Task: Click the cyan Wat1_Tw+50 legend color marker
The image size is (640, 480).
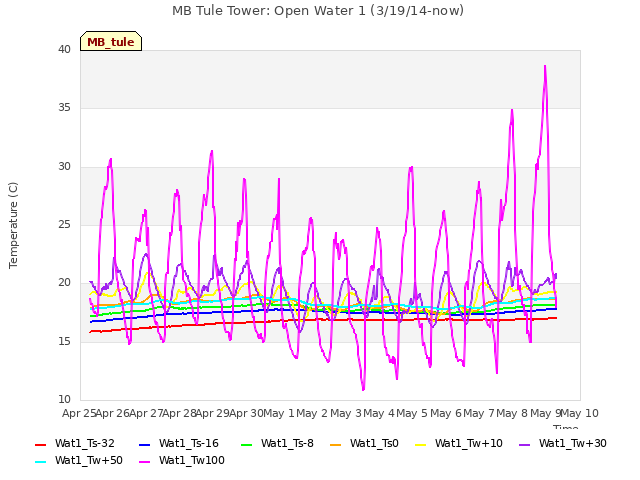Action: [x=41, y=462]
